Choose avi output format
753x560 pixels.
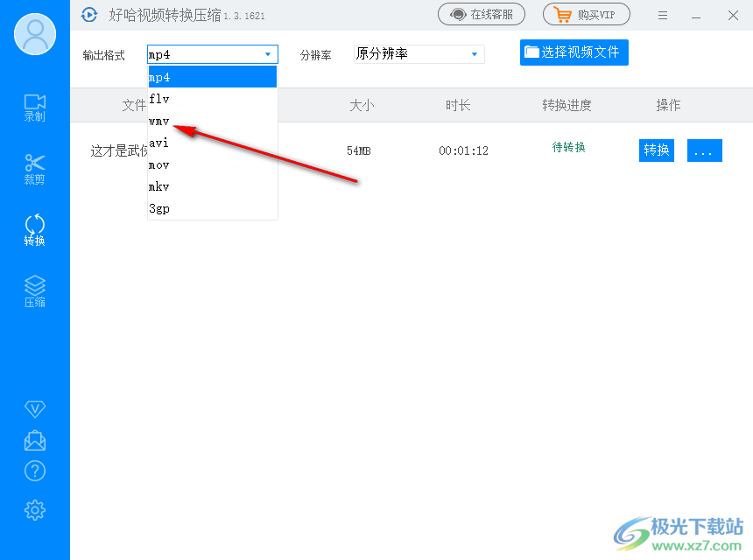pyautogui.click(x=212, y=143)
